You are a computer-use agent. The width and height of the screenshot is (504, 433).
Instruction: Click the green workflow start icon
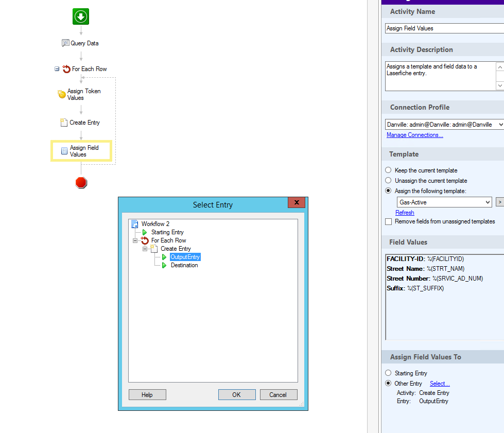(x=81, y=16)
